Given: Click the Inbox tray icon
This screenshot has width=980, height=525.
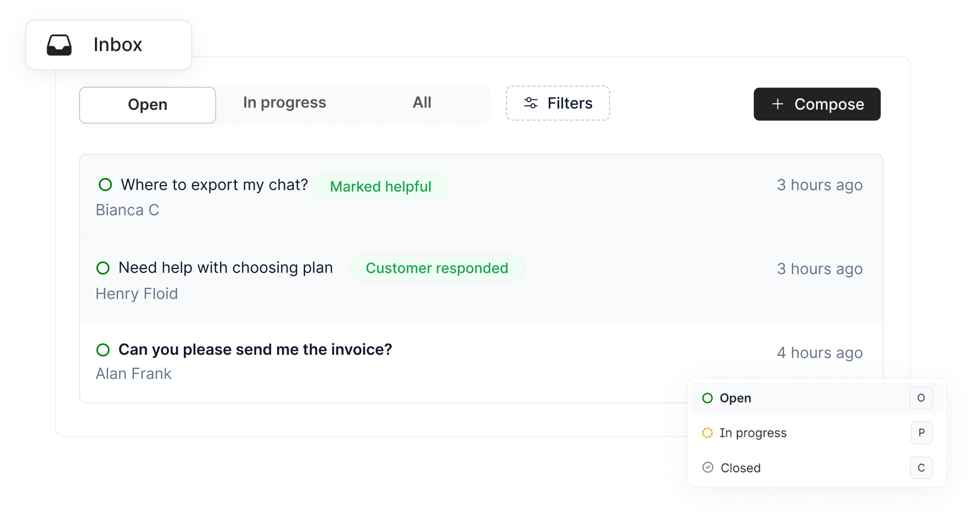Looking at the screenshot, I should [59, 45].
